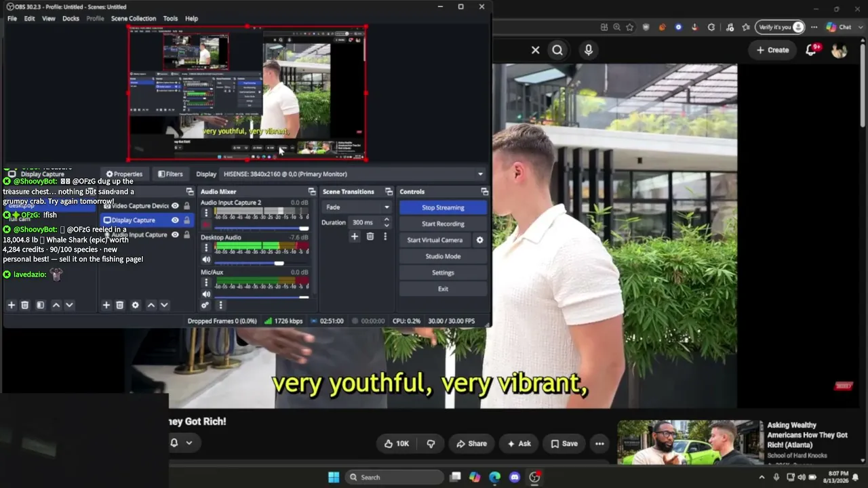Add a new source with plus icon
Viewport: 868px width, 488px height.
106,305
